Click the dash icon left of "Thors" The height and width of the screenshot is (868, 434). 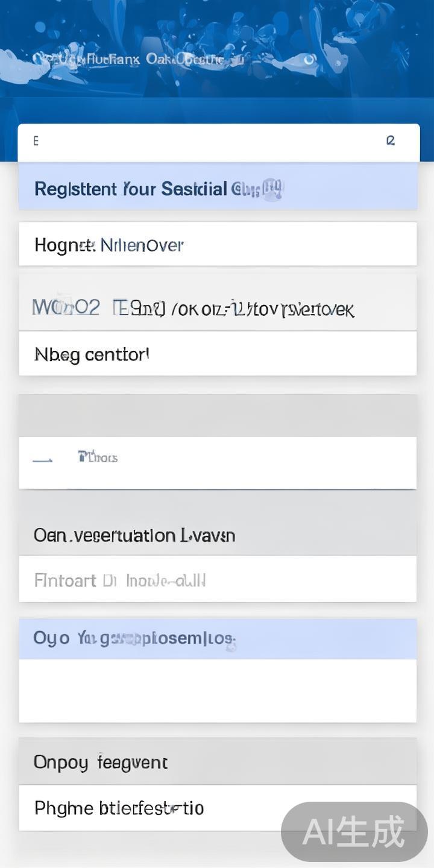tap(42, 460)
